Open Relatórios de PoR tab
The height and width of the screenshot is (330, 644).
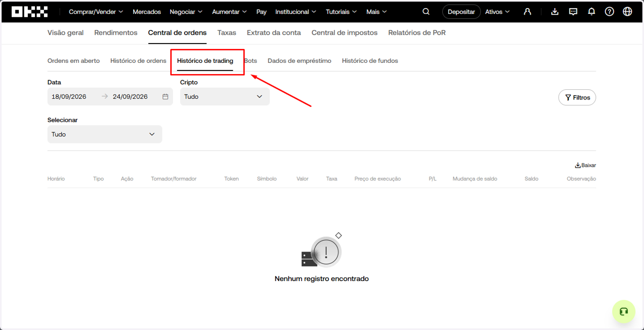click(x=417, y=33)
